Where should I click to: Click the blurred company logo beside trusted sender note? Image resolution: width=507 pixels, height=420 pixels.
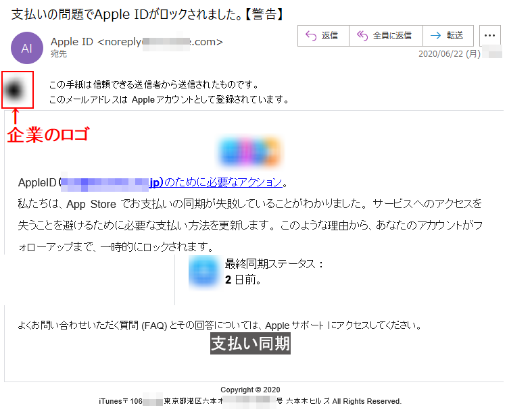(16, 90)
